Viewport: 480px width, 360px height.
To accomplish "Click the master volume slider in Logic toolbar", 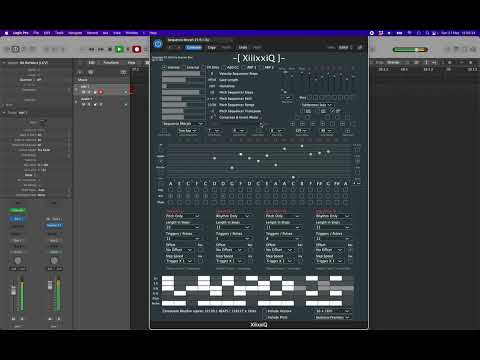I will [x=410, y=50].
